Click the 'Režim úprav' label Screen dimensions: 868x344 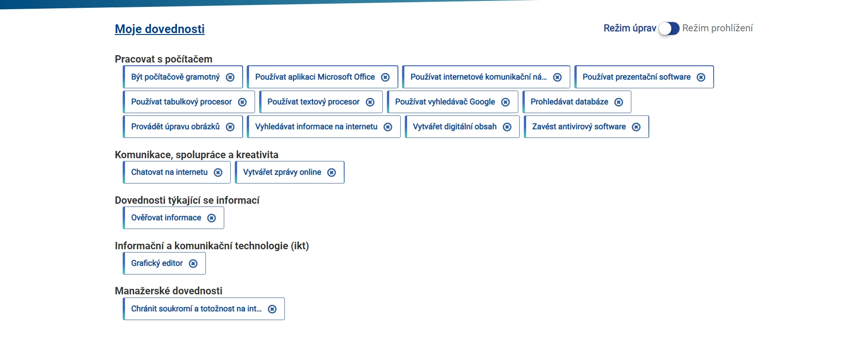(x=630, y=28)
